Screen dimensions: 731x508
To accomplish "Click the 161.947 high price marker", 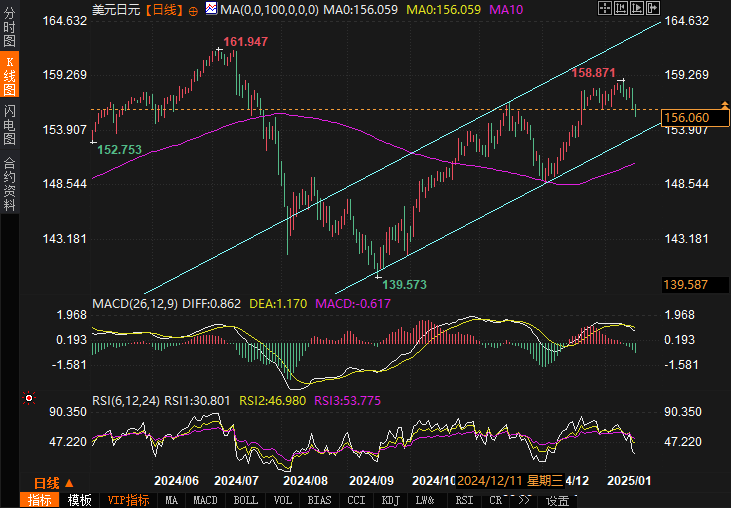I will (245, 42).
